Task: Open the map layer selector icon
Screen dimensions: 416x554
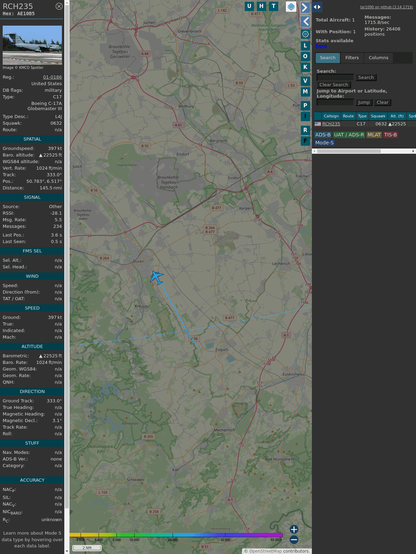Action: pyautogui.click(x=291, y=6)
